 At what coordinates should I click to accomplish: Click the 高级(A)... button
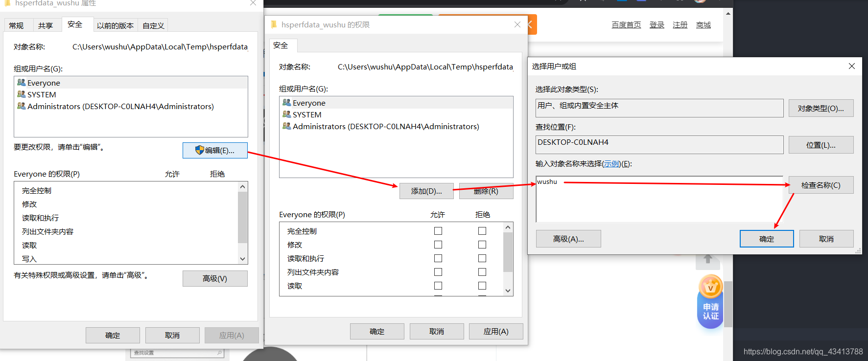[568, 239]
